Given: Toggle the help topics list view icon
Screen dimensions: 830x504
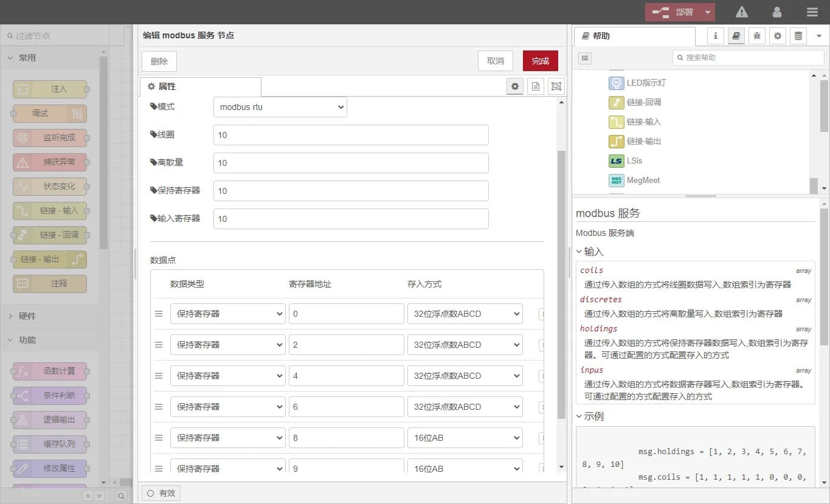Looking at the screenshot, I should coord(584,58).
